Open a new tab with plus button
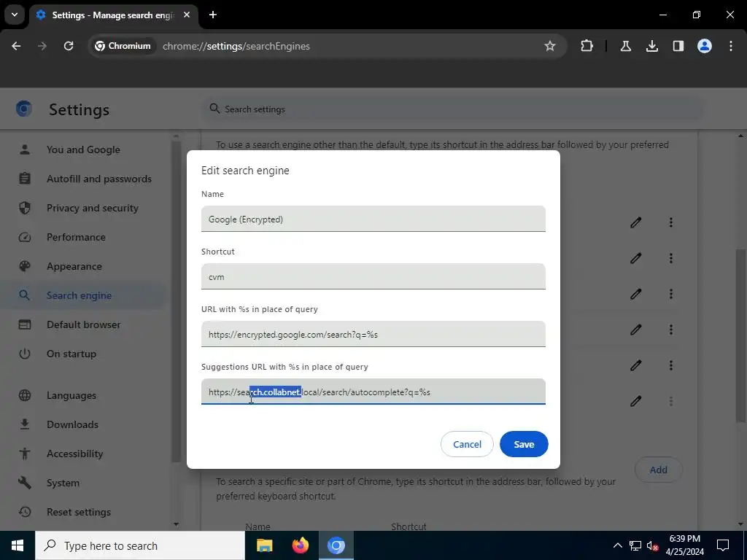Image resolution: width=747 pixels, height=560 pixels. point(213,15)
